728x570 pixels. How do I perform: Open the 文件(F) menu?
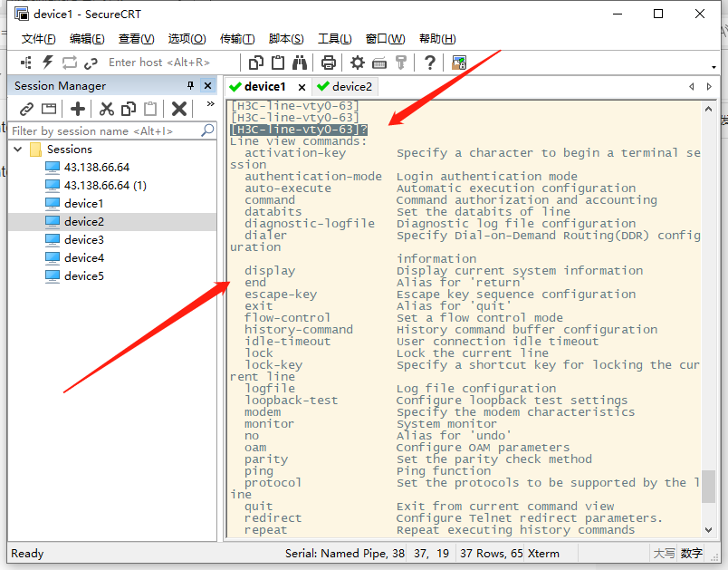39,39
